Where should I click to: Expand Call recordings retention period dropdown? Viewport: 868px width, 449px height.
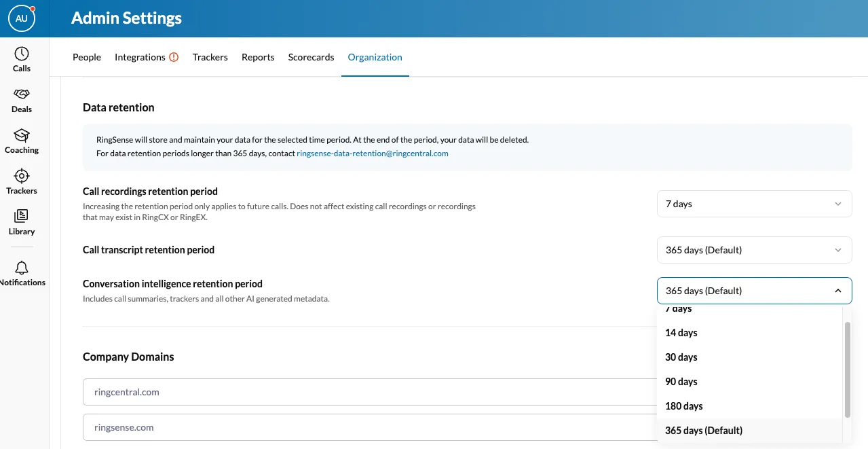click(754, 204)
